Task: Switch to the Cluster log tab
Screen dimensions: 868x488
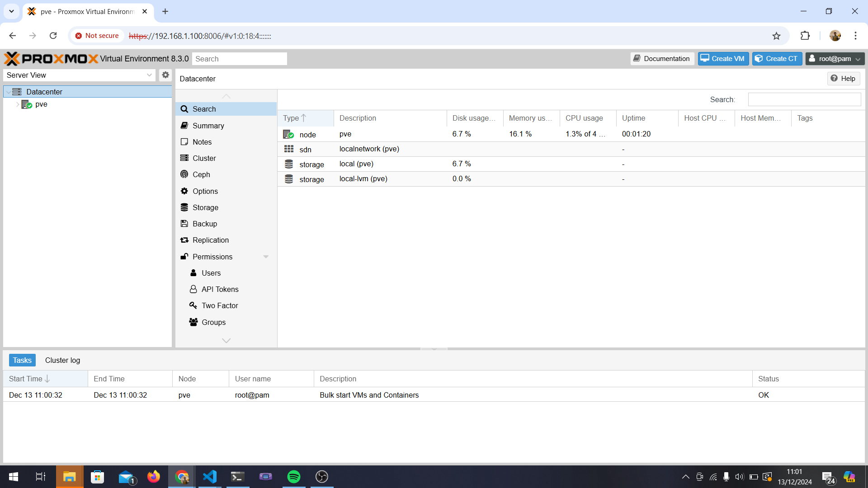Action: [62, 360]
